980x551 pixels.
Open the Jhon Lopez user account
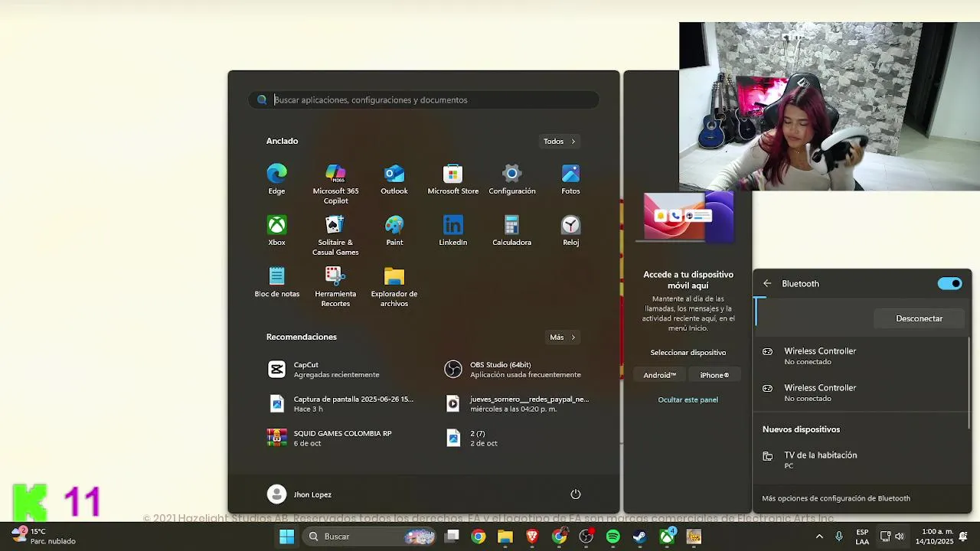tap(299, 494)
